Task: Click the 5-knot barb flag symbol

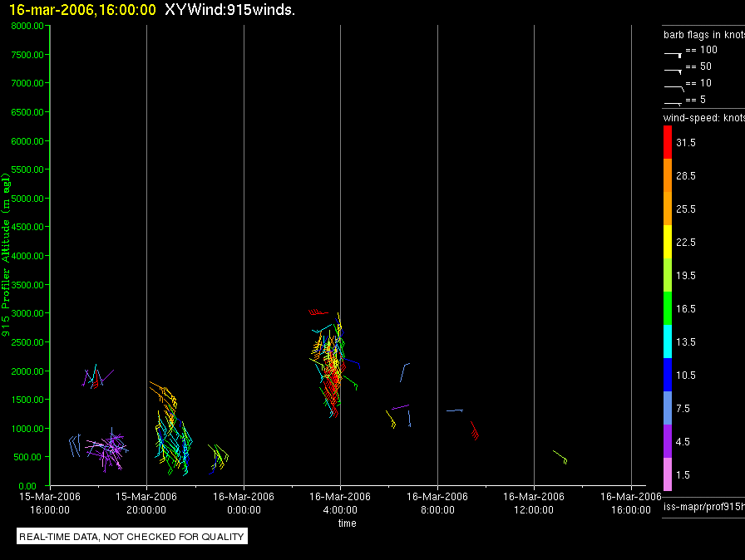Action: [x=673, y=103]
